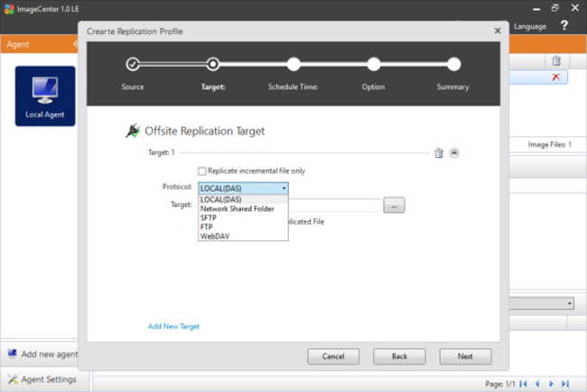Click the Image Files: 1 text
587x392 pixels.
pos(550,145)
